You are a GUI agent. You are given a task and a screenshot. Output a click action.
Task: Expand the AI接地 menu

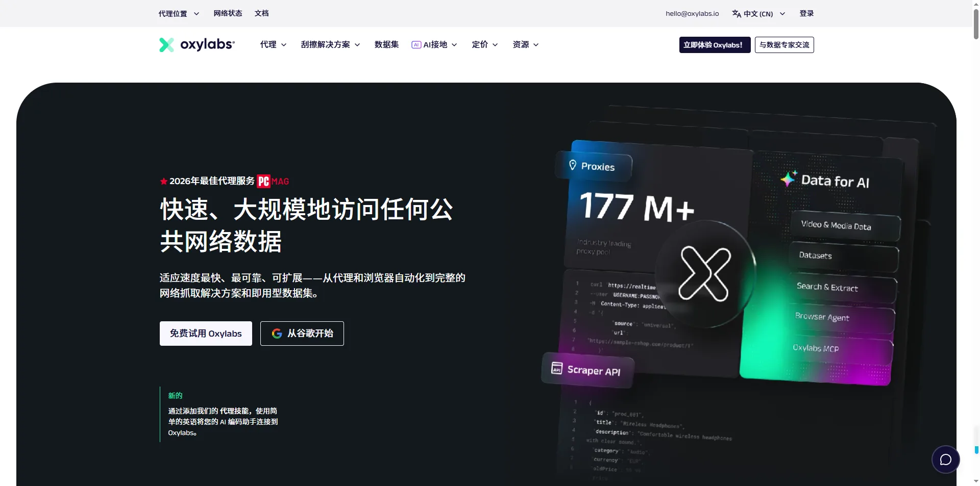[434, 45]
